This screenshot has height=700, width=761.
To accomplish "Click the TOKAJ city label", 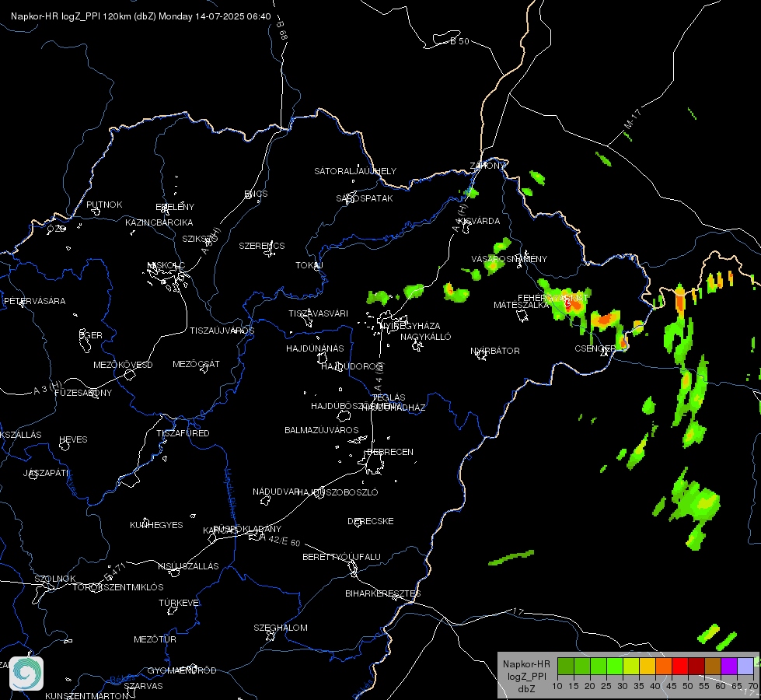I will [x=309, y=265].
